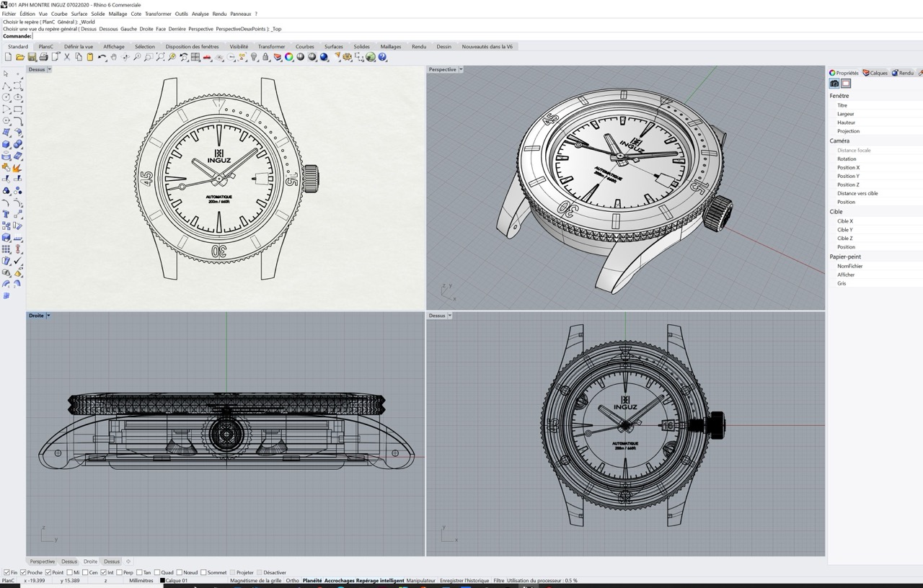Switch to the Maillages toolbar tab
This screenshot has height=588, width=923.
coord(391,46)
